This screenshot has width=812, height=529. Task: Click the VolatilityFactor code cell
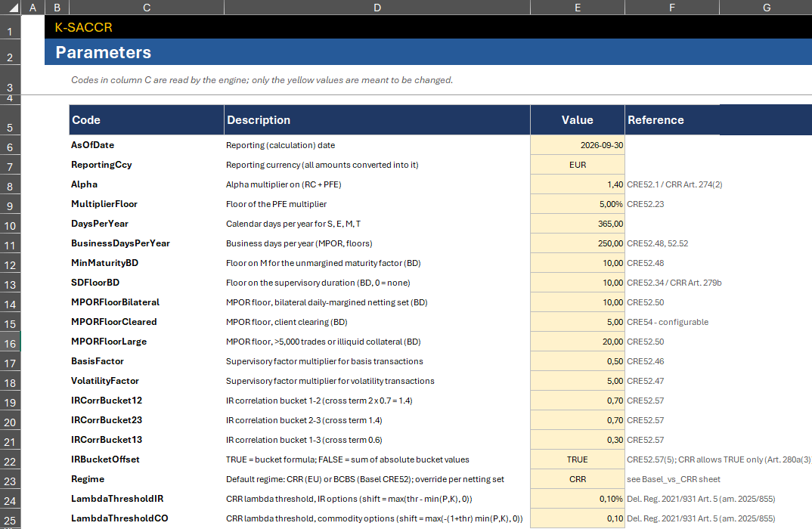147,381
